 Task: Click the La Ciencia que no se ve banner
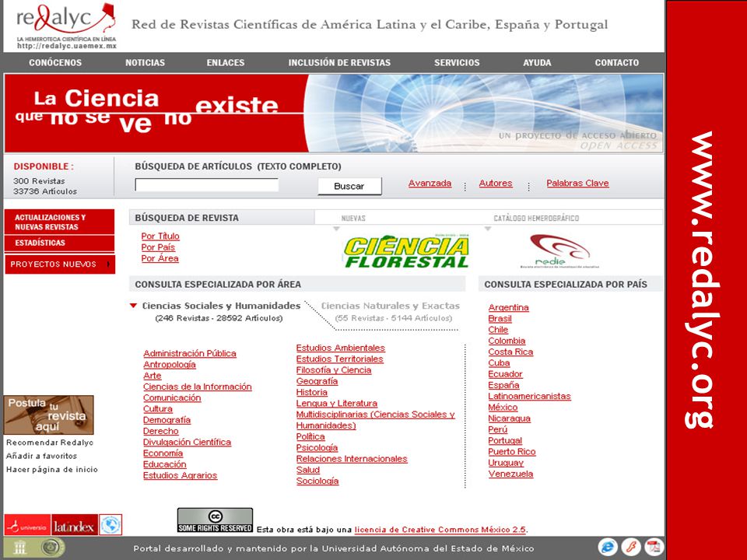334,113
